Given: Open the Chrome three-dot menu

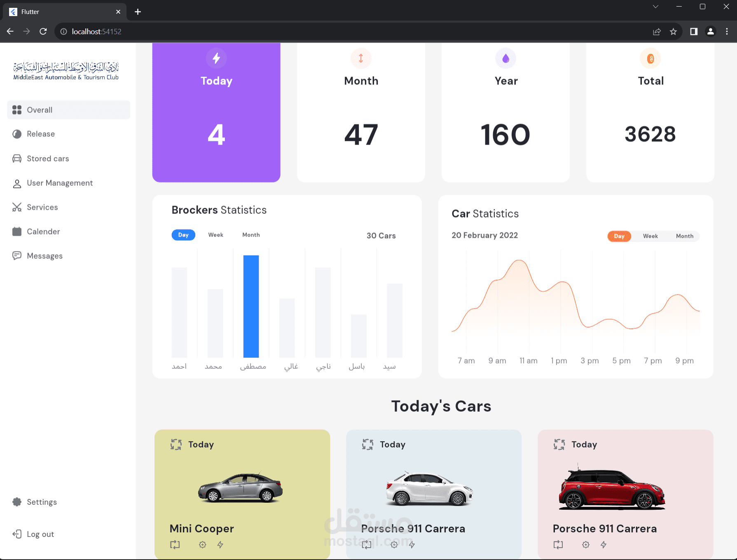Looking at the screenshot, I should point(727,31).
